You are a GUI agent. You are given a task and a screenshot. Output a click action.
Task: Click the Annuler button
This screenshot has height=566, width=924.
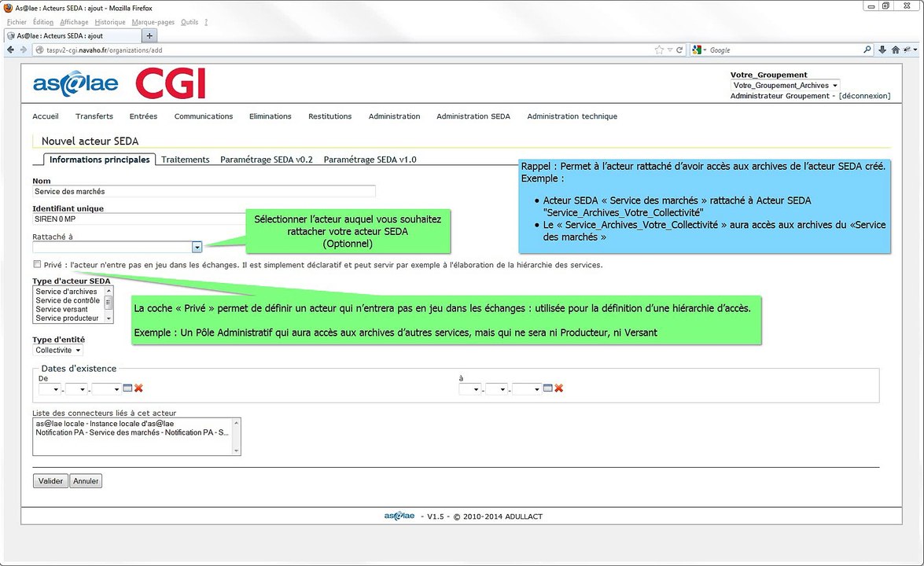[86, 481]
